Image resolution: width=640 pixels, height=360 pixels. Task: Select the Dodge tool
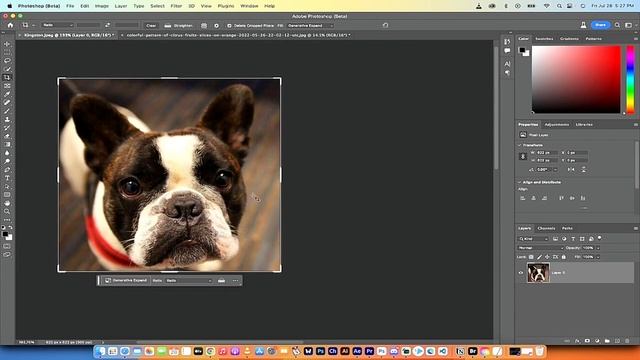coord(7,162)
